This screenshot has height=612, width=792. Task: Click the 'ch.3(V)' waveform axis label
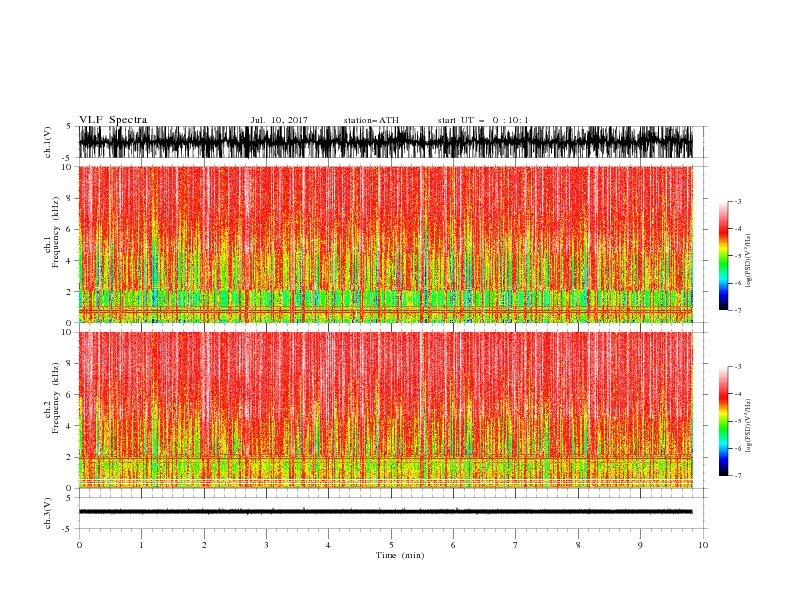[x=48, y=513]
